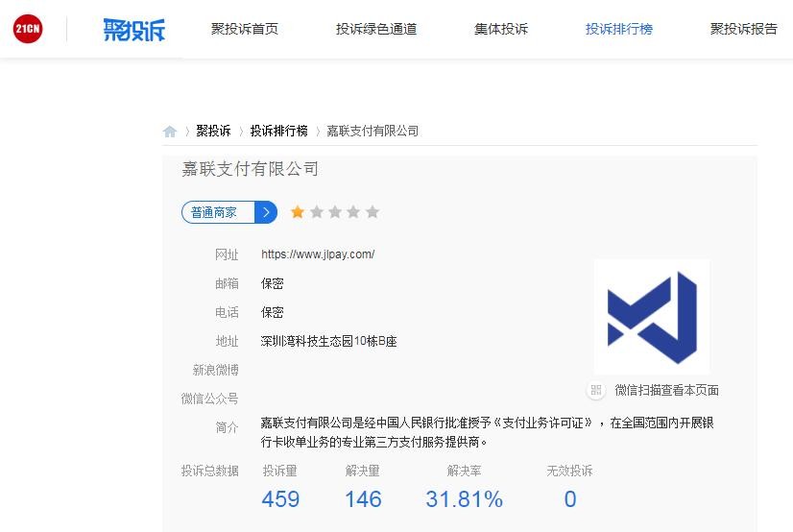Image resolution: width=793 pixels, height=532 pixels.
Task: Select the 投诉排行榜 navigation tab
Action: pos(619,29)
